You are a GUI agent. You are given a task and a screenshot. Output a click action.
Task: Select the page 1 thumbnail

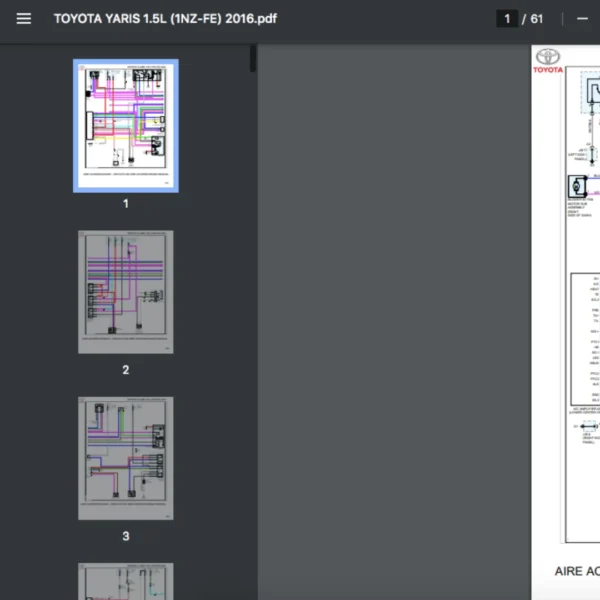point(126,126)
